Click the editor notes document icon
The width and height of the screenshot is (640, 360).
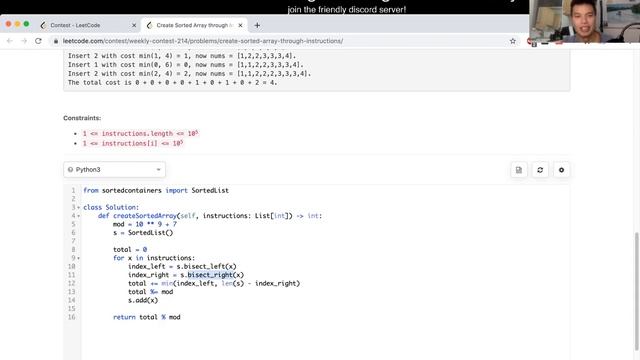point(519,170)
